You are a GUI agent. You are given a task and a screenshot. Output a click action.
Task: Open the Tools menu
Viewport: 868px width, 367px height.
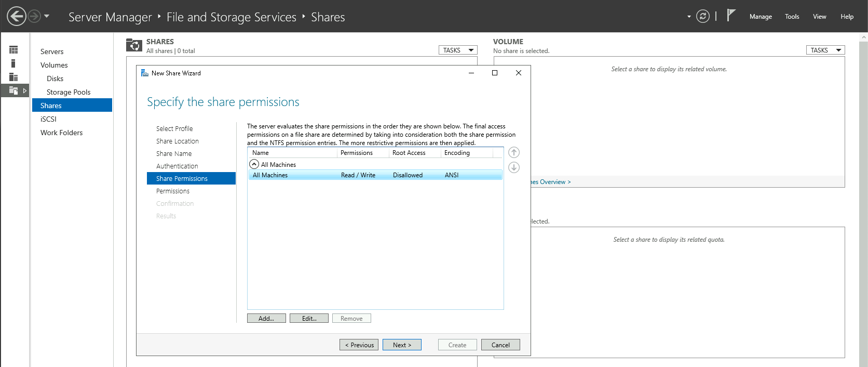coord(792,17)
